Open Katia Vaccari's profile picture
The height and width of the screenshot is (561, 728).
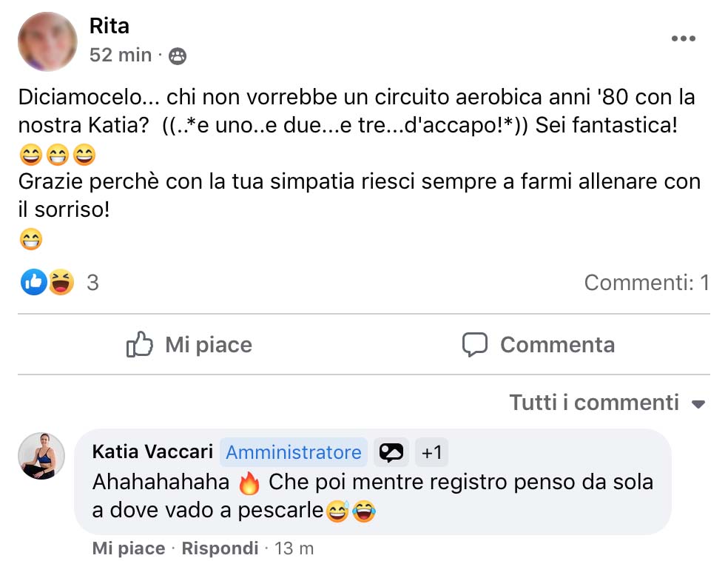tap(41, 456)
